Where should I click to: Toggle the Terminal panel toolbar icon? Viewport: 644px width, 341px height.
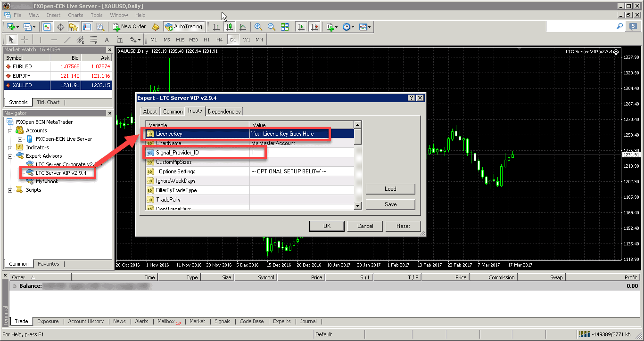[x=86, y=27]
